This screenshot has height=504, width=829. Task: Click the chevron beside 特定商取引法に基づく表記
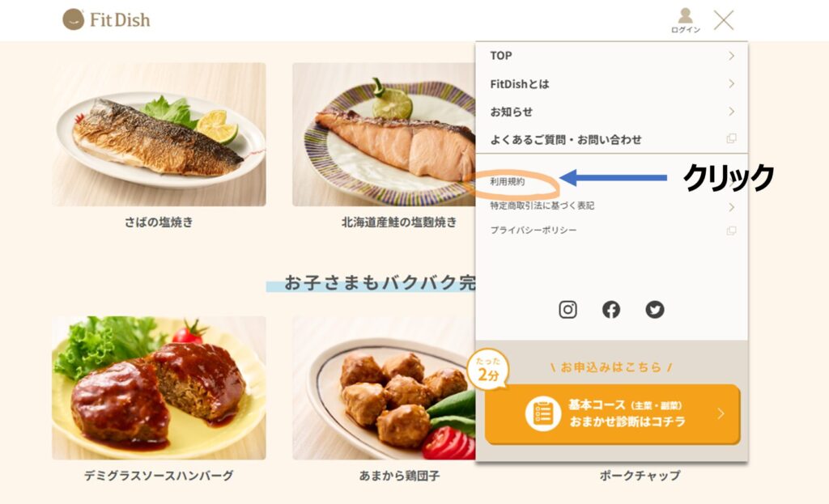coord(731,207)
